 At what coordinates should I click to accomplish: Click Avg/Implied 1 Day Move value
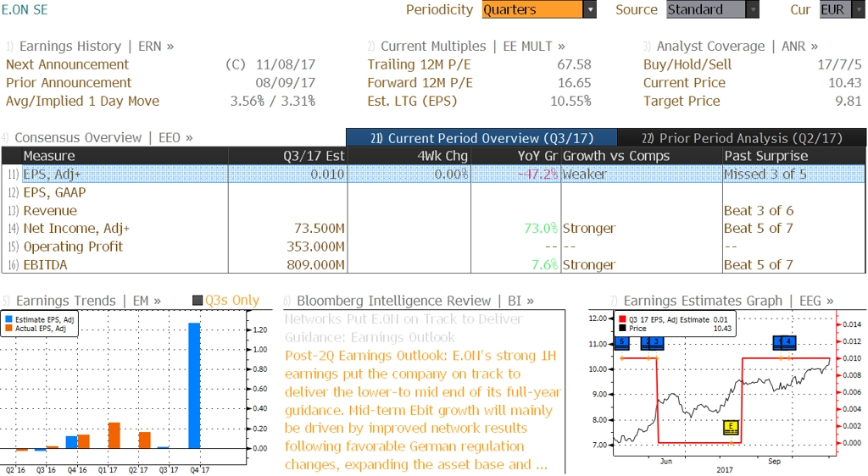click(x=273, y=101)
